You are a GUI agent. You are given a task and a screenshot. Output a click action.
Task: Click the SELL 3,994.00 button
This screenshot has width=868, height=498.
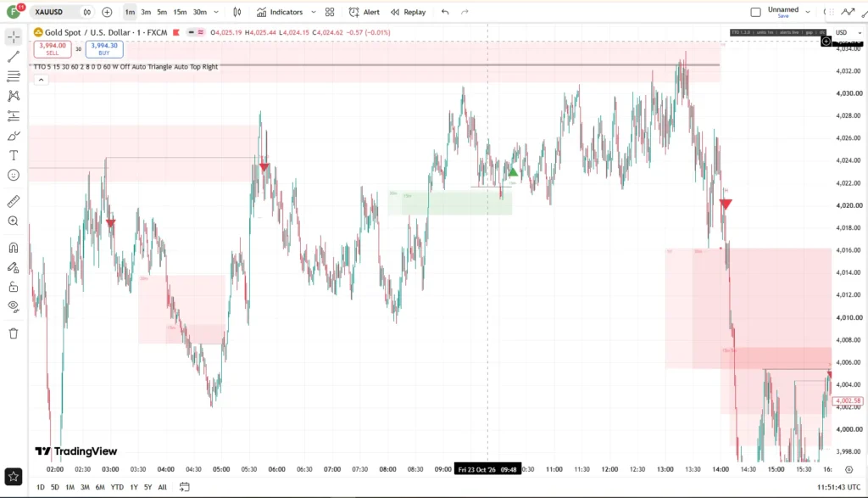(53, 48)
